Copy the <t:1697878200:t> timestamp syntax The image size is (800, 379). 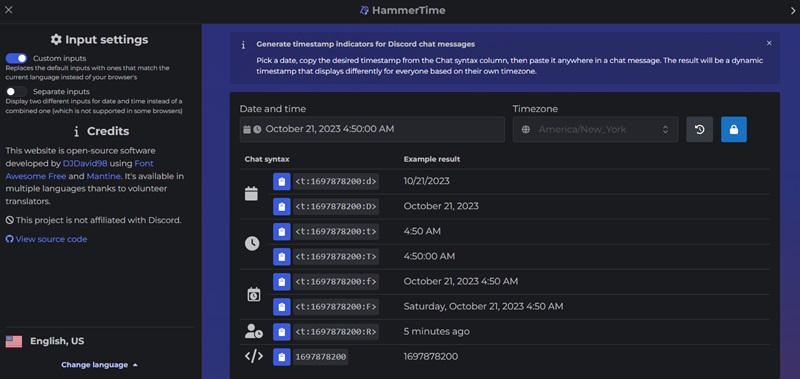[282, 232]
